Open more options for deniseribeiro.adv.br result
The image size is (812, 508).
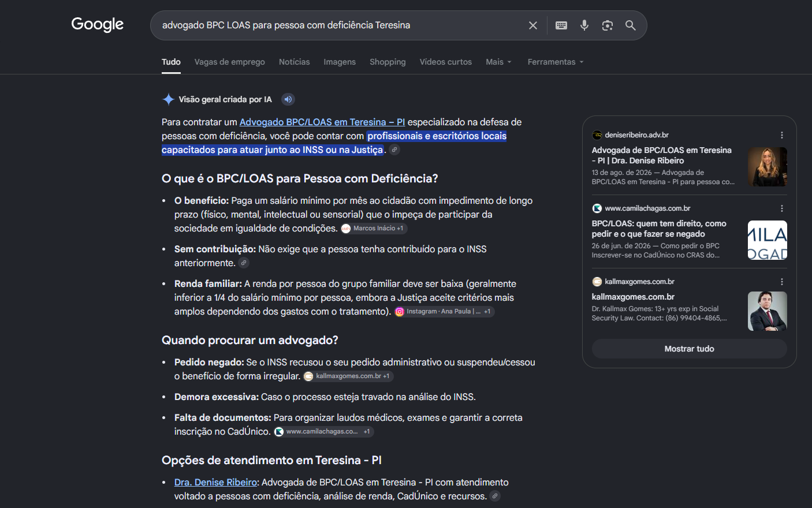coord(782,135)
